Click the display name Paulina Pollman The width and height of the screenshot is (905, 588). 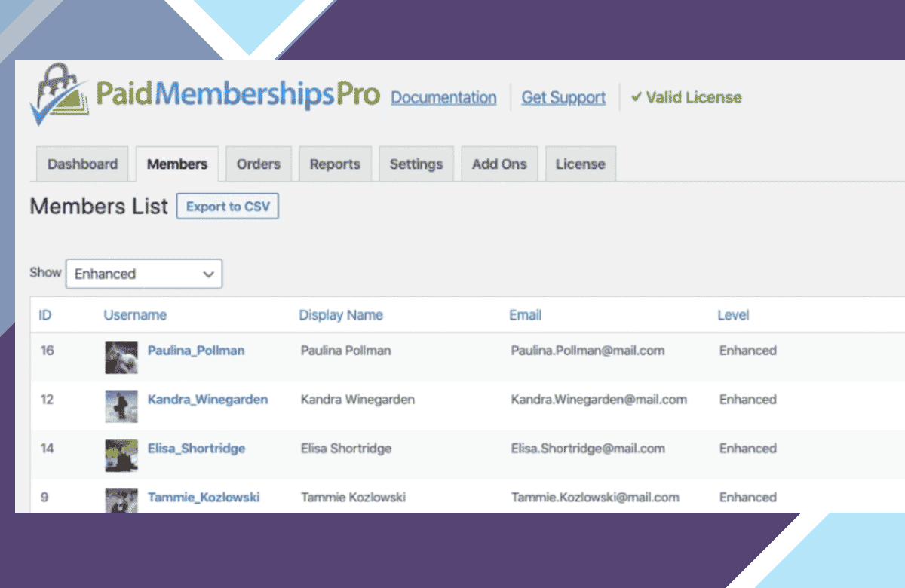[x=345, y=351]
